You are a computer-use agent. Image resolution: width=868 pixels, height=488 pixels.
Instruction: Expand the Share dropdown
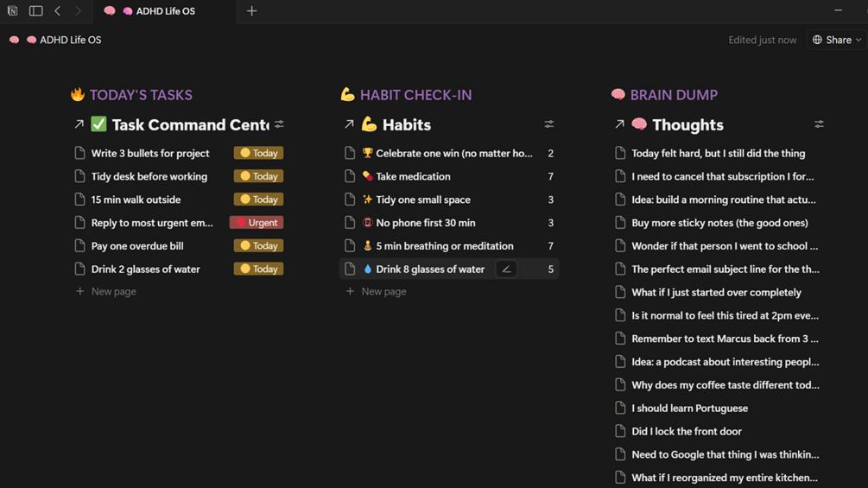pyautogui.click(x=837, y=40)
